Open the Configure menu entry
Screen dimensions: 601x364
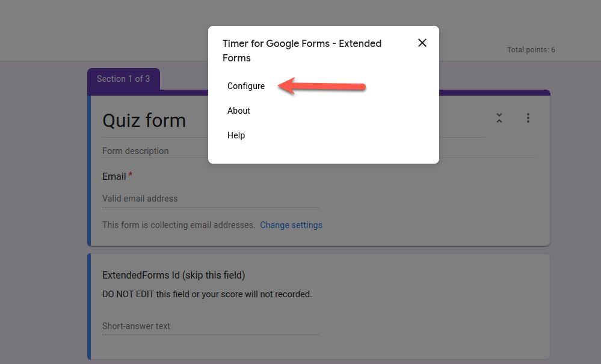coord(246,86)
